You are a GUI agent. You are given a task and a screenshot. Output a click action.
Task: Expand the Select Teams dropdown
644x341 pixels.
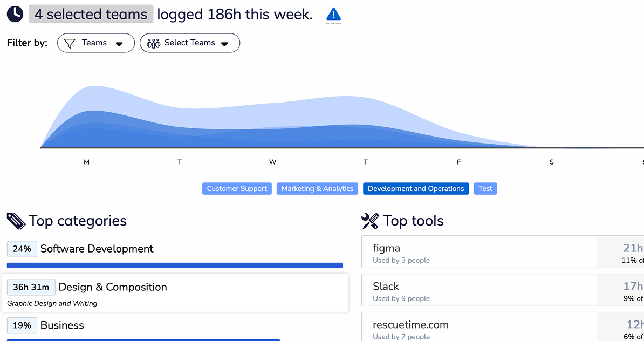click(189, 43)
